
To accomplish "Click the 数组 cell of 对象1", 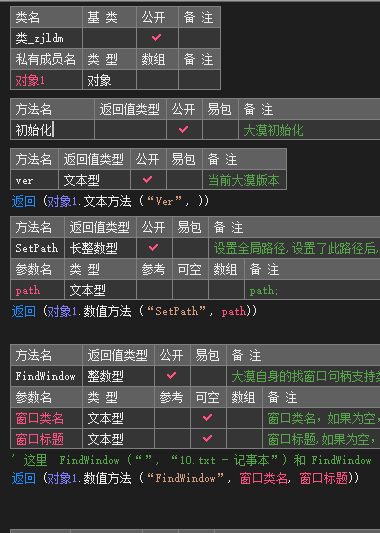I will [157, 80].
